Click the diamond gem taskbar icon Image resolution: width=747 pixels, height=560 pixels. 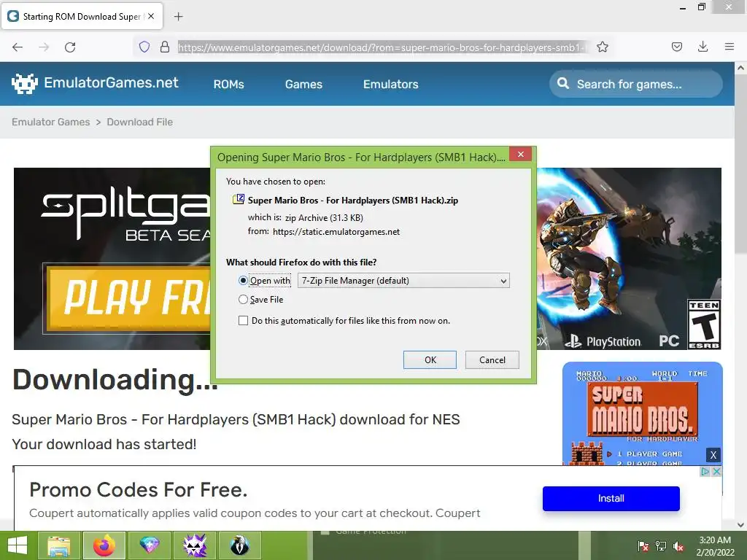pyautogui.click(x=149, y=545)
